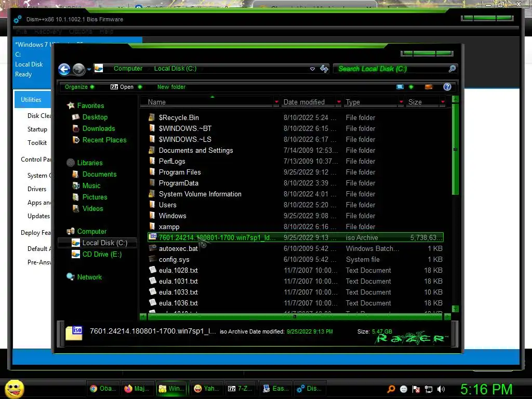This screenshot has height=399, width=532.
Task: Click the refresh icon in address bar
Action: (x=324, y=69)
